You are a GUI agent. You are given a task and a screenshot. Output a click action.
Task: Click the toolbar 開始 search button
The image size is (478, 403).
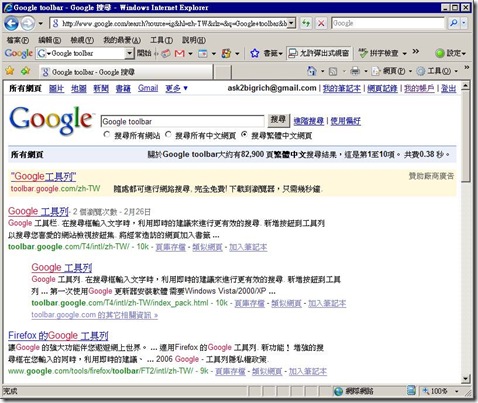pyautogui.click(x=144, y=53)
